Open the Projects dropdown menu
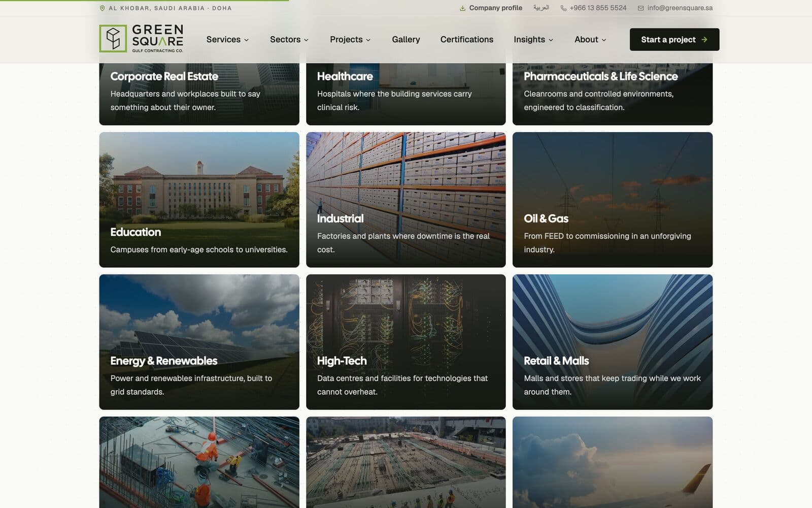This screenshot has height=508, width=812. [x=350, y=40]
